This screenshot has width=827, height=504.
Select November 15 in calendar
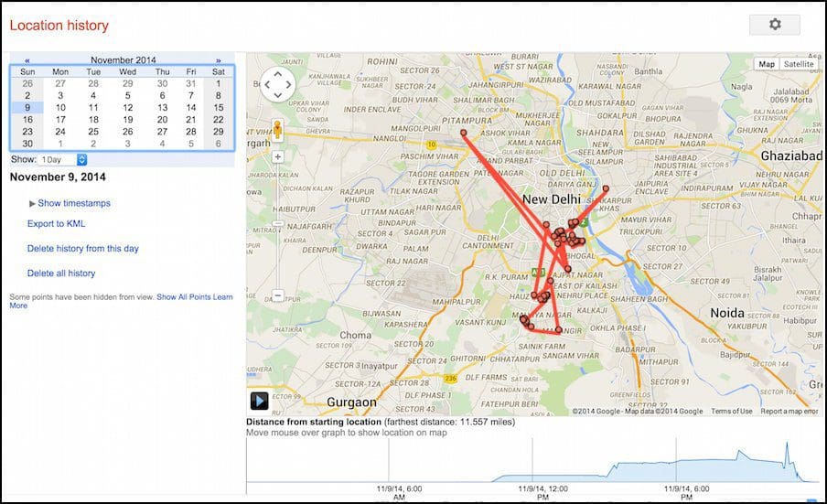[x=219, y=108]
